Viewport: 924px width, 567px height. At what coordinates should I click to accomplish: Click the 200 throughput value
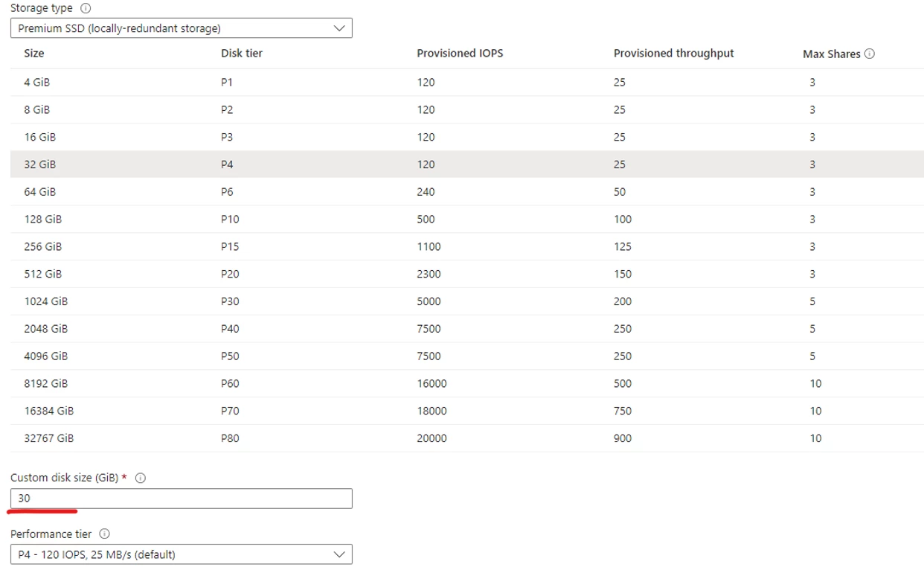coord(623,301)
